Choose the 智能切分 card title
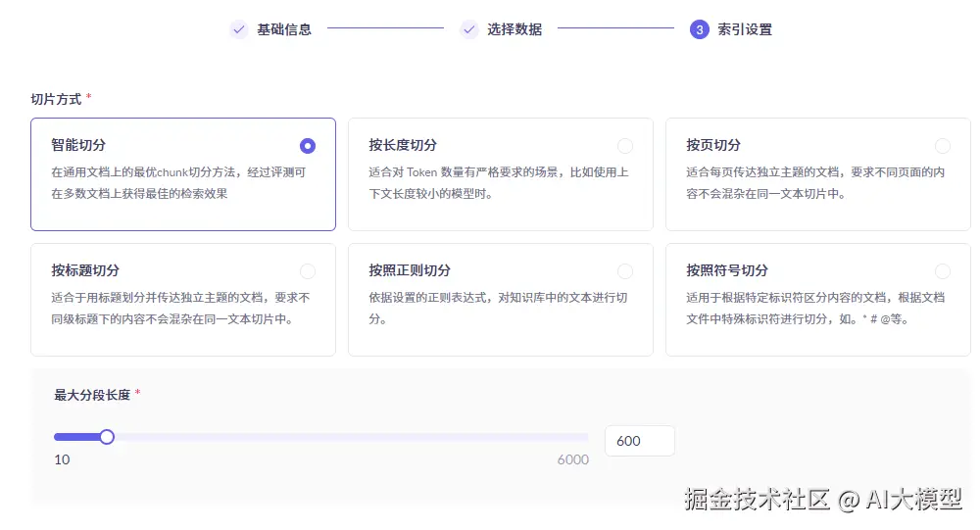Viewport: 980px width, 530px height. 78,145
